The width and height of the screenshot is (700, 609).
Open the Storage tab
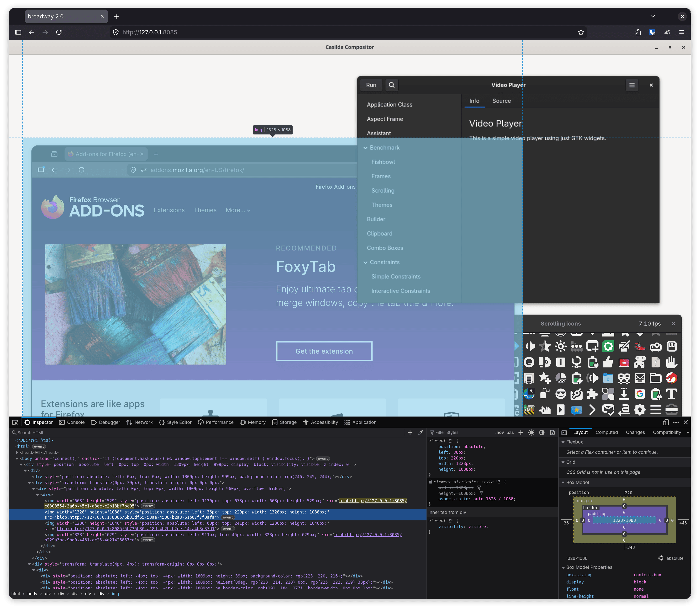[284, 422]
